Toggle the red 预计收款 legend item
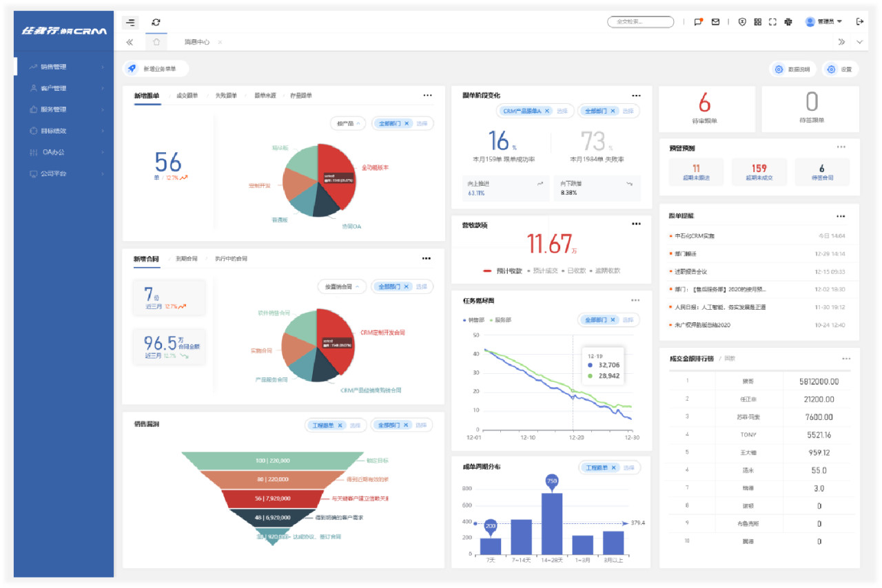 [503, 271]
